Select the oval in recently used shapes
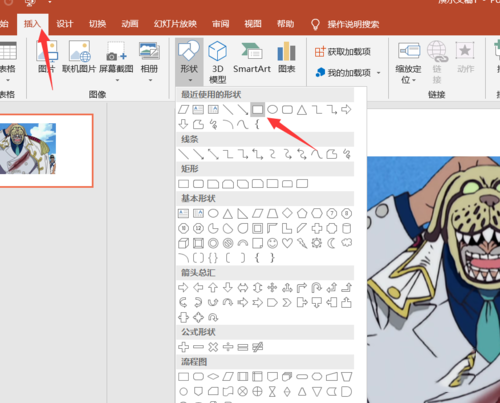500x403 pixels. click(272, 110)
